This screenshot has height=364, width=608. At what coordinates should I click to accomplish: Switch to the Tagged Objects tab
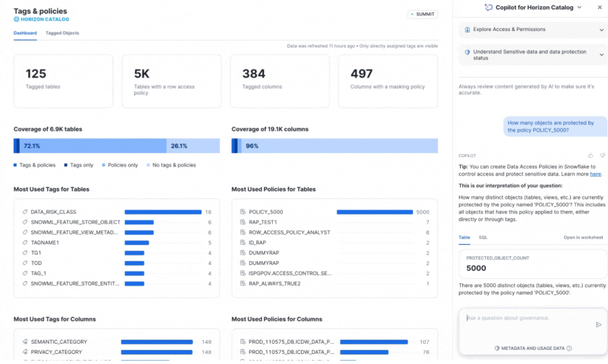62,33
